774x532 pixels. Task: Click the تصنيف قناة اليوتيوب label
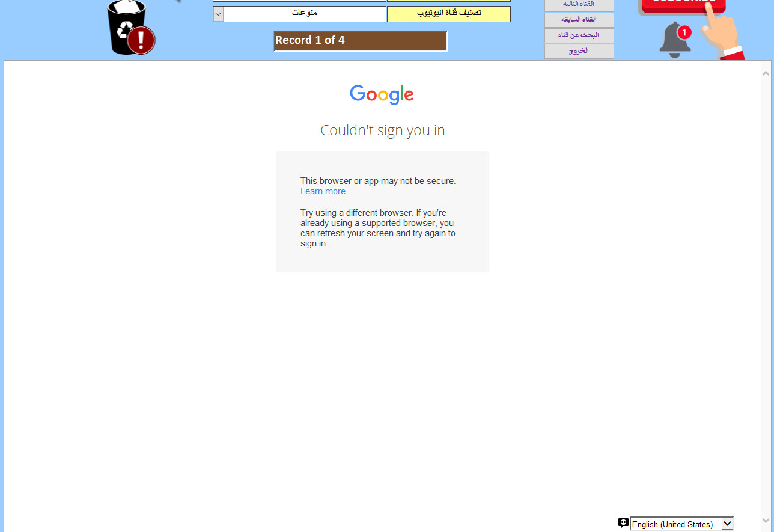449,14
